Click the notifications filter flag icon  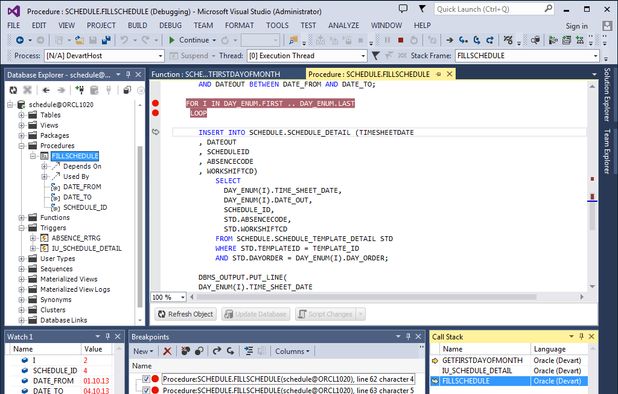point(422,9)
